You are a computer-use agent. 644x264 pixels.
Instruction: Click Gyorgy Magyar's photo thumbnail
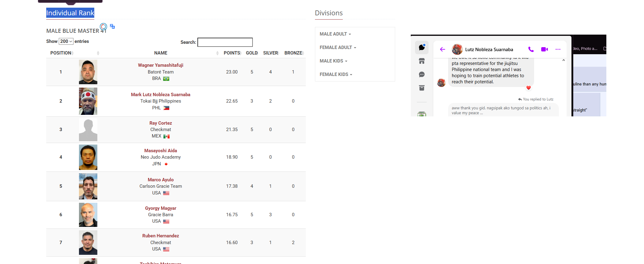coord(88,215)
